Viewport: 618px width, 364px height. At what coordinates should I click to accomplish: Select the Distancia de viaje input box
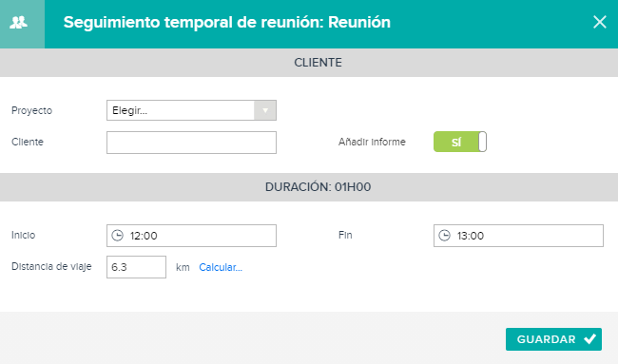136,267
